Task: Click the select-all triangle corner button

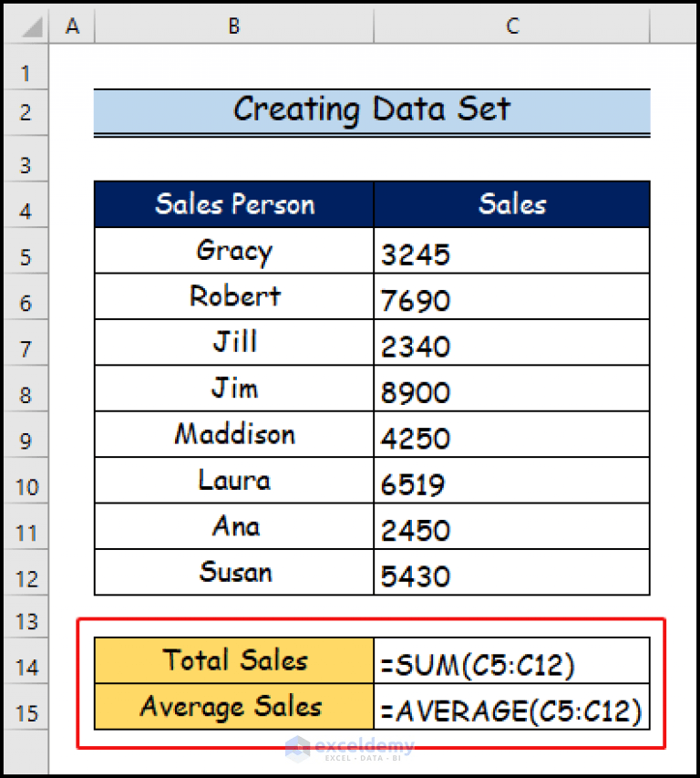Action: [26, 26]
